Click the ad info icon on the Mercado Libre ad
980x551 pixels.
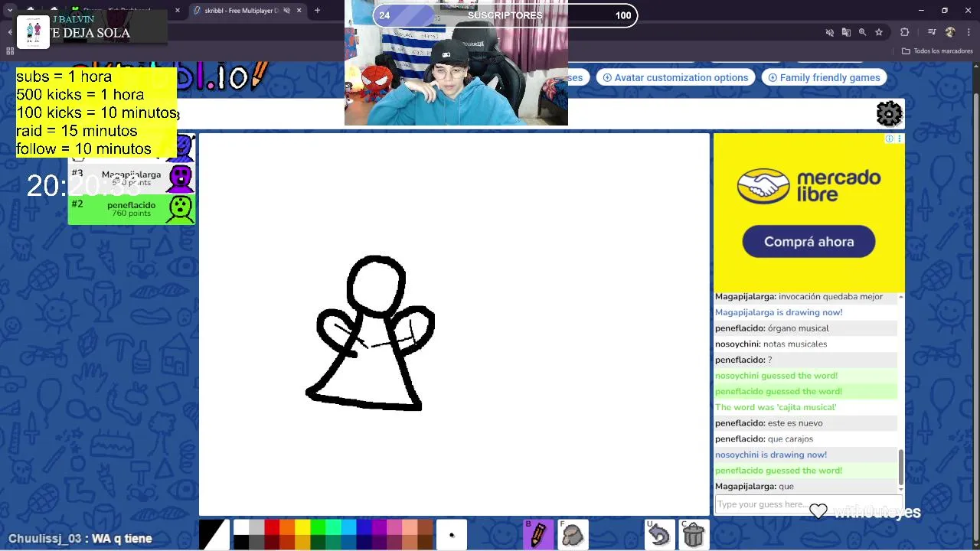pyautogui.click(x=889, y=139)
